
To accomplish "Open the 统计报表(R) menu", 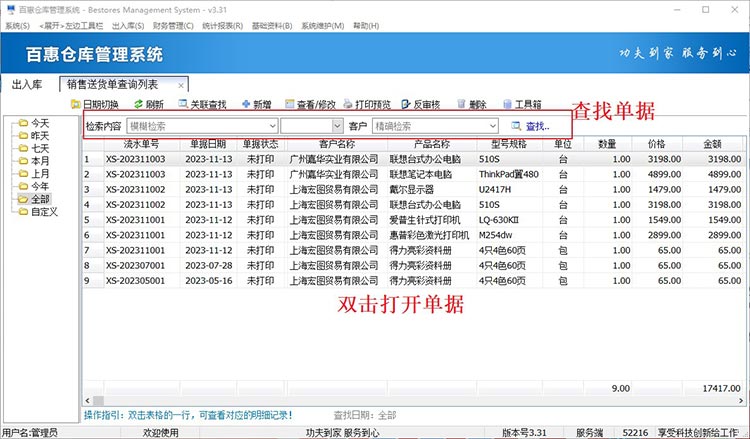I will (222, 26).
